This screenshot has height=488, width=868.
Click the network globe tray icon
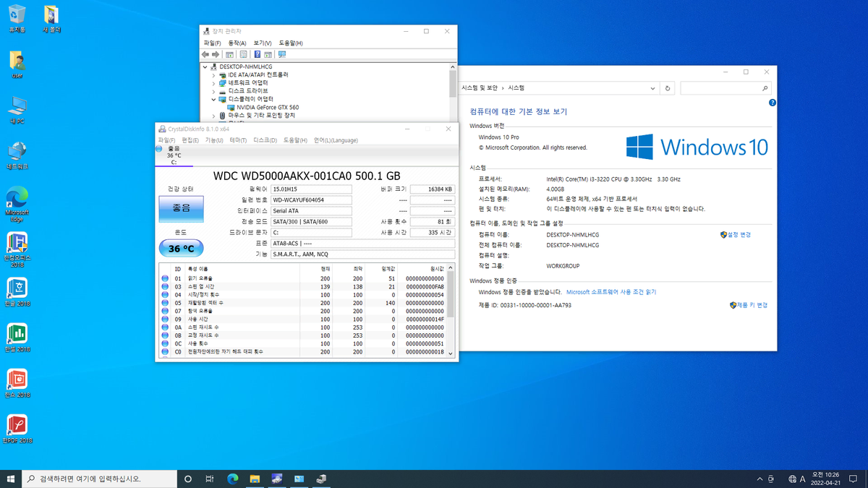(791, 479)
